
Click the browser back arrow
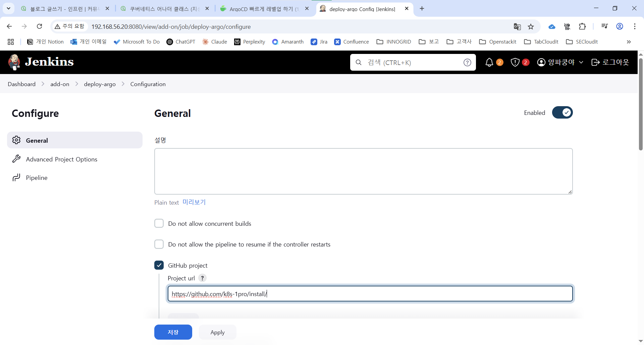coord(9,26)
